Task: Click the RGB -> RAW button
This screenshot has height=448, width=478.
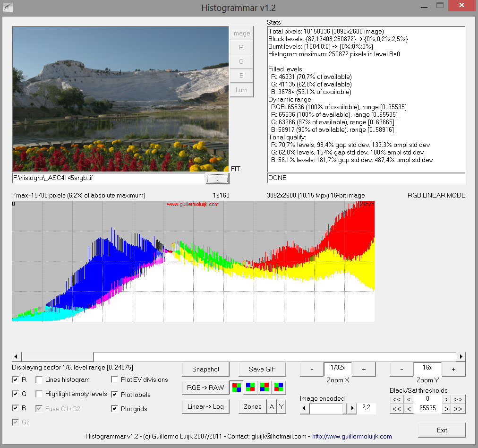Action: pos(206,388)
